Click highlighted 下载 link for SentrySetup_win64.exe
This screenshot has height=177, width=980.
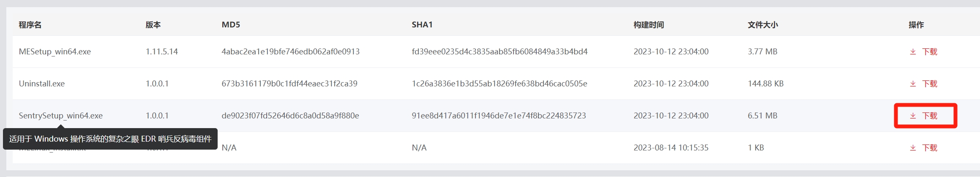(930, 115)
